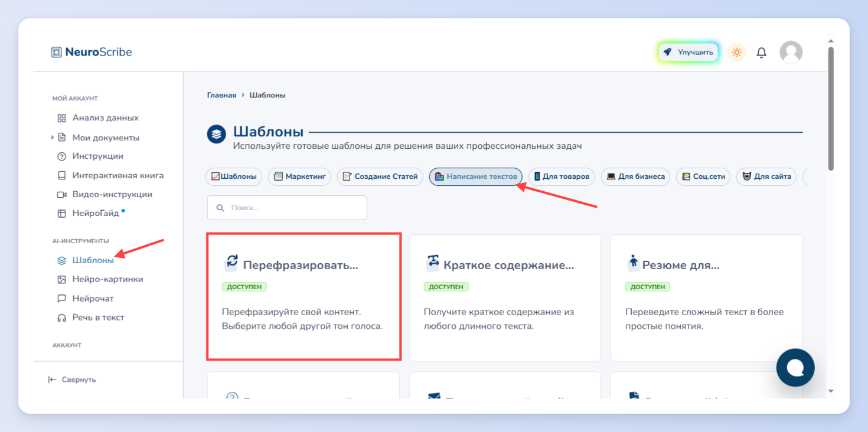Screen dimensions: 868x432
Task: Select the Для товаров filter tab
Action: (562, 176)
